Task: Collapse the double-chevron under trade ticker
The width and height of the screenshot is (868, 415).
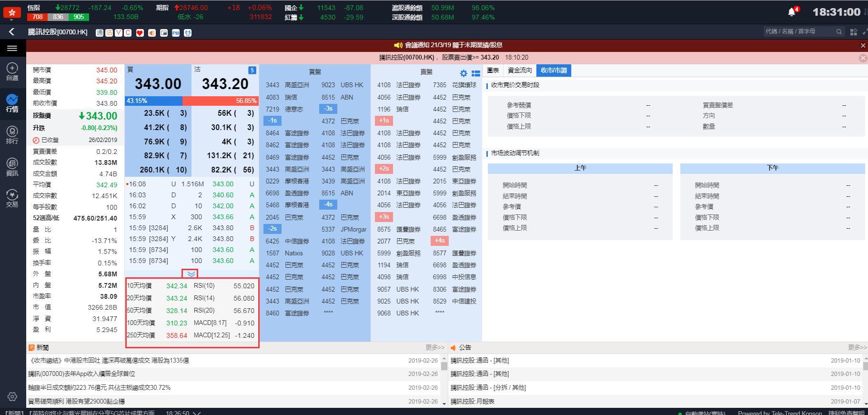Action: tap(192, 274)
